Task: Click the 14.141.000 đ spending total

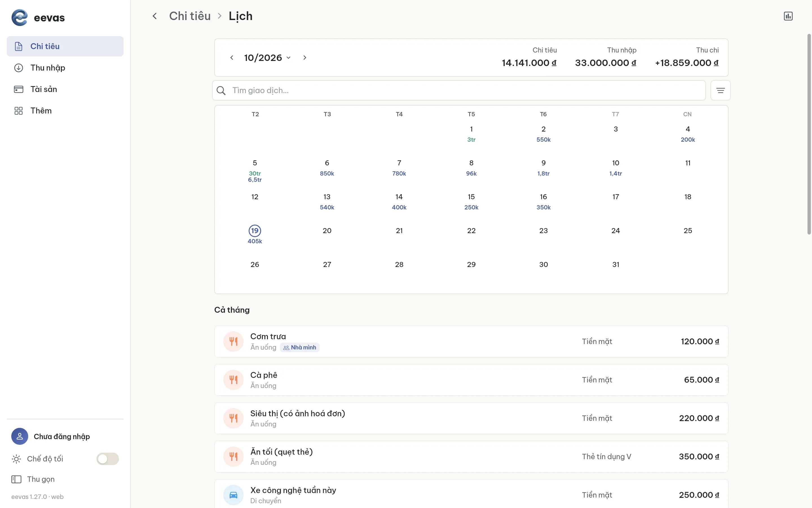Action: click(x=529, y=63)
